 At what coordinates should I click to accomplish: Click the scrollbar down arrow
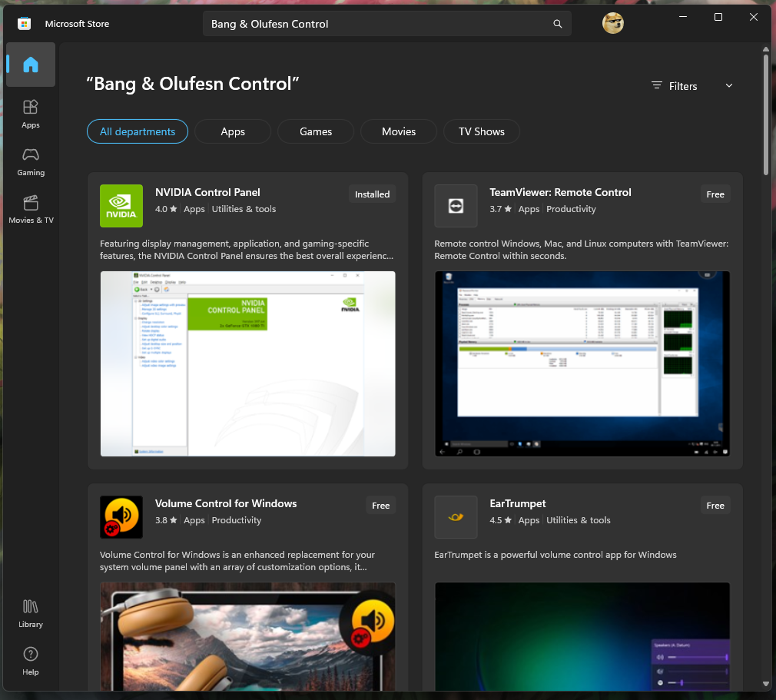[765, 684]
